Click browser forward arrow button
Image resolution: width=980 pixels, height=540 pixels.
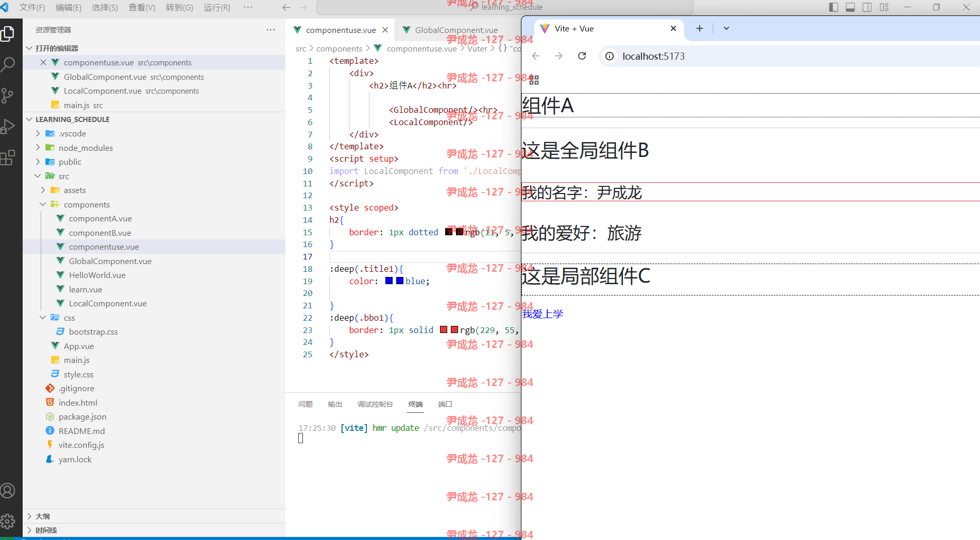pos(559,56)
